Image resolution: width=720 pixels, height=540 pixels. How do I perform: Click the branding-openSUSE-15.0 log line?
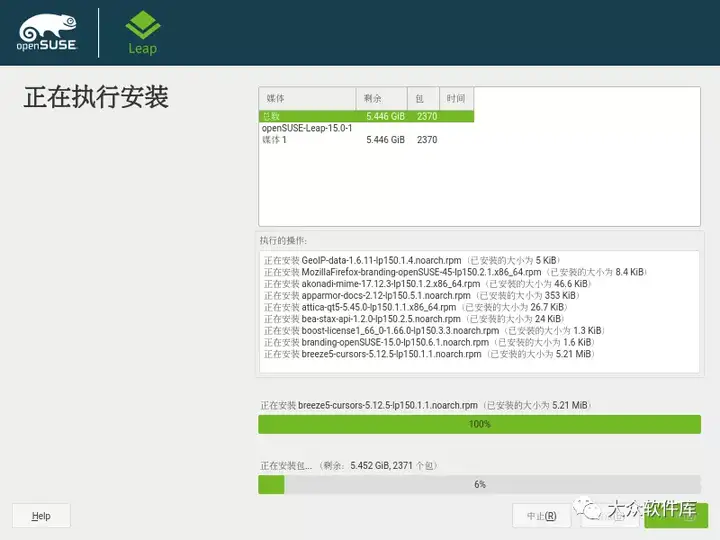click(x=429, y=342)
